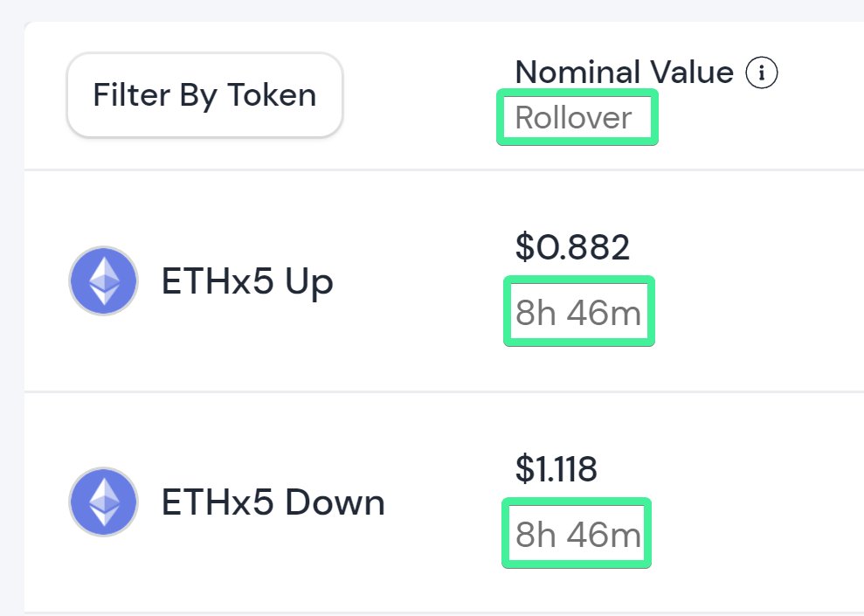Click the $1.118 nominal value

coord(556,468)
